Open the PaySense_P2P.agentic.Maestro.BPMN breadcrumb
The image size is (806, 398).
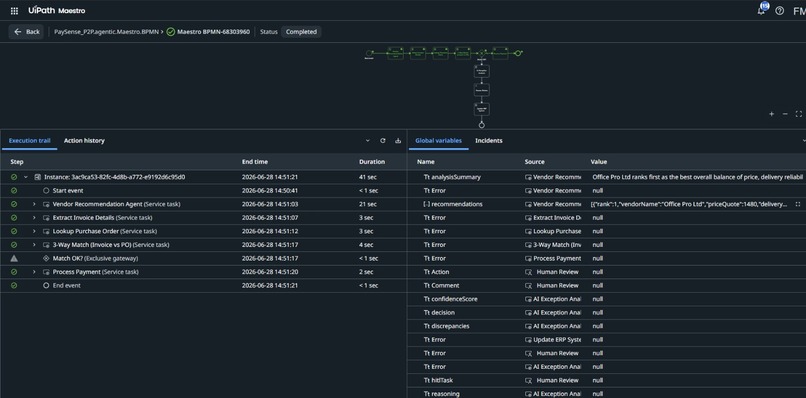(x=106, y=32)
